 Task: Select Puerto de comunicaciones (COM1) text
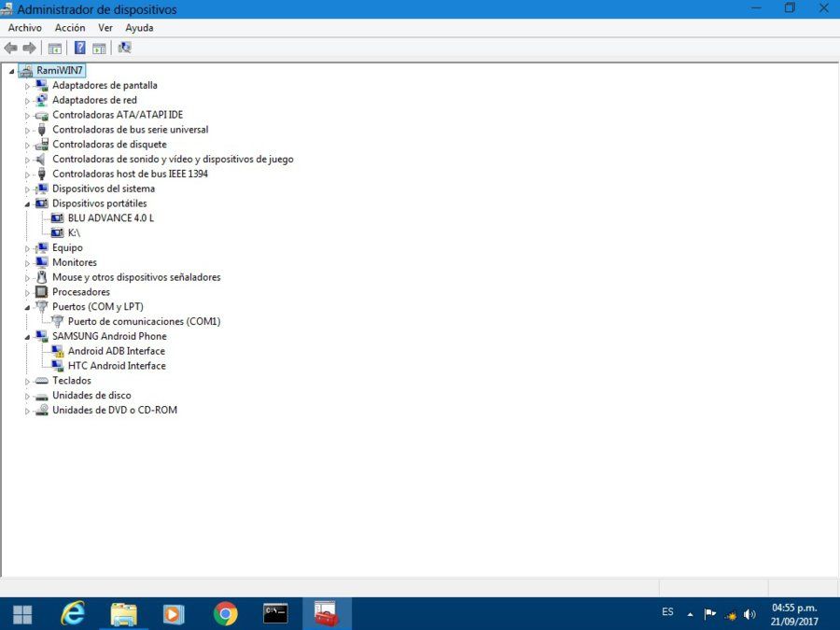(x=144, y=321)
